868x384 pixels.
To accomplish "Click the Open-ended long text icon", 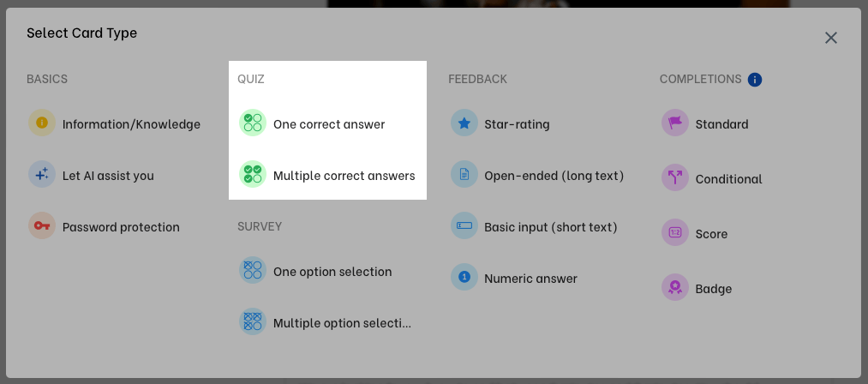I will [464, 175].
